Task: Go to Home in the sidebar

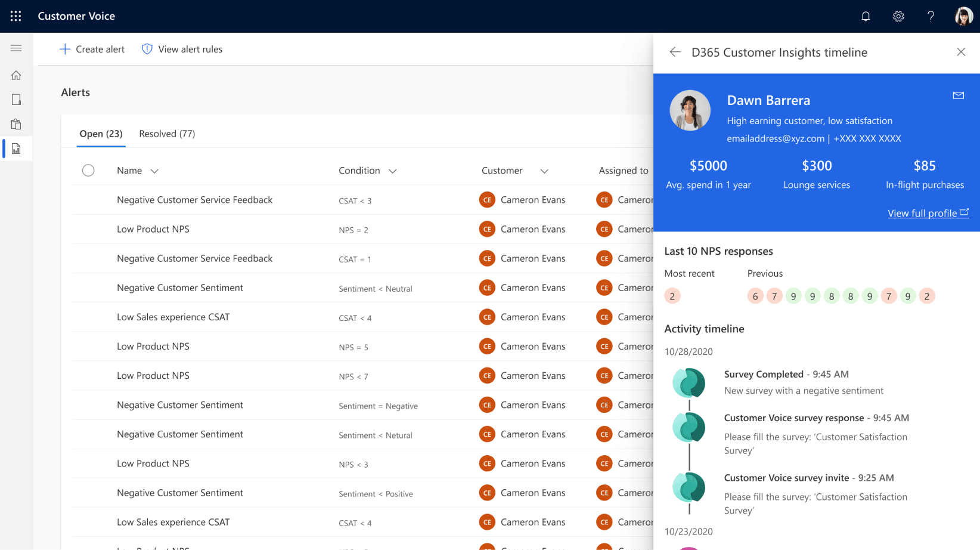Action: [x=16, y=75]
